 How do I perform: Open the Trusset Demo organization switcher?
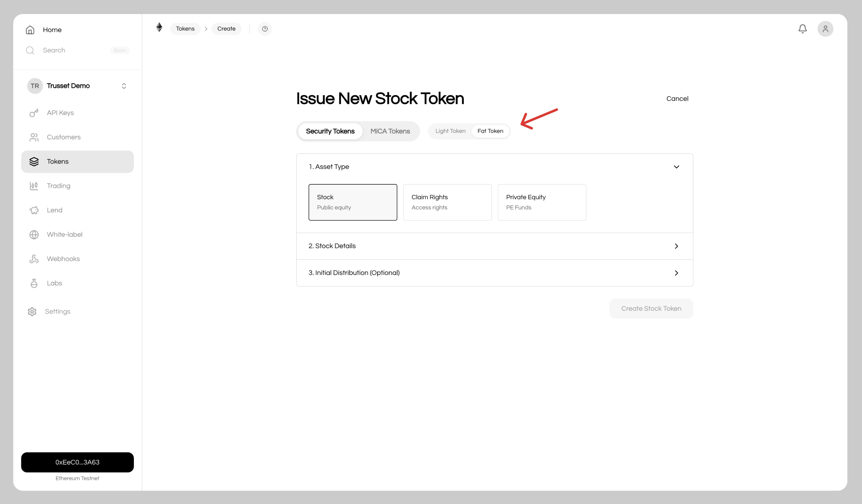77,86
